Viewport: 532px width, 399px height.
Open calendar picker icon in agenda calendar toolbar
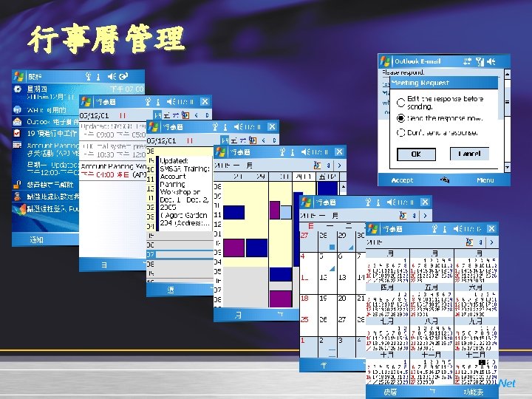(185, 115)
